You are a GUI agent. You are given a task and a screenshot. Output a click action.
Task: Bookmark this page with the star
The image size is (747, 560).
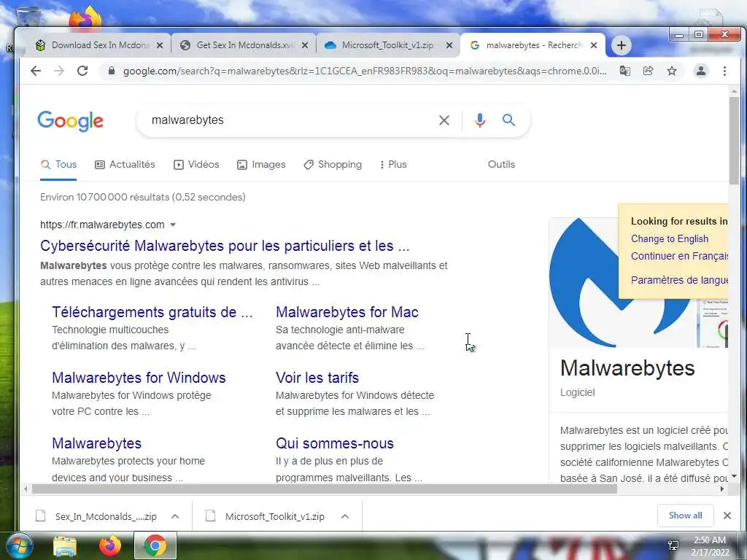(672, 71)
